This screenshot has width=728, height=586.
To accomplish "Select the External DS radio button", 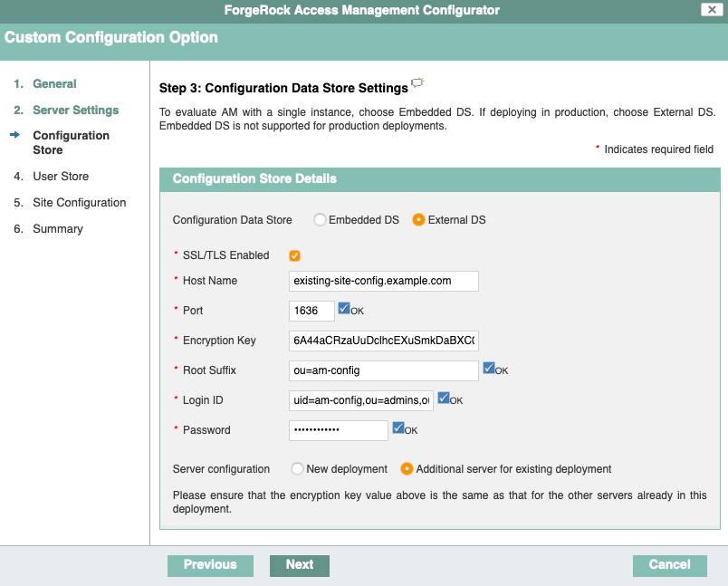I will pos(418,219).
